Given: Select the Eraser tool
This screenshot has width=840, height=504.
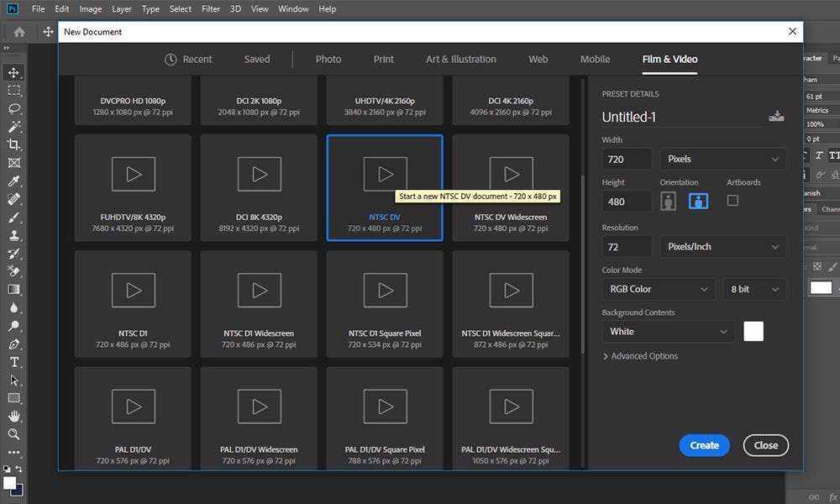Looking at the screenshot, I should pos(14,271).
